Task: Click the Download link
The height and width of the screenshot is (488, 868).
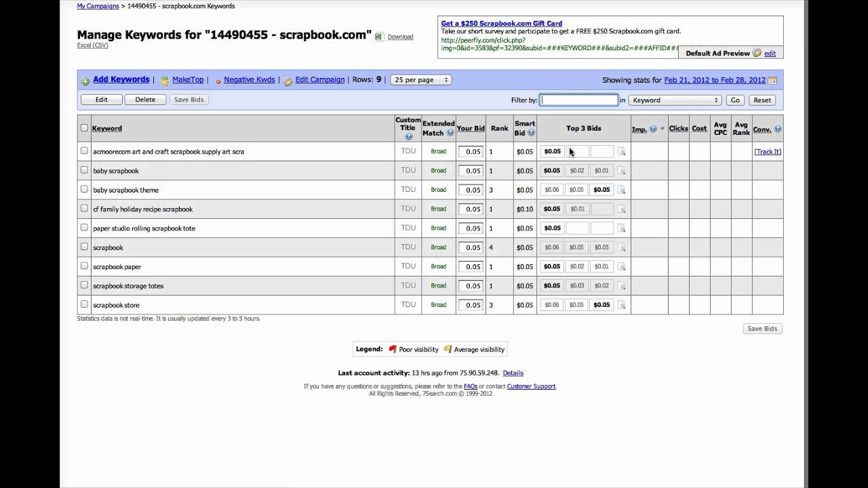Action: pos(400,37)
